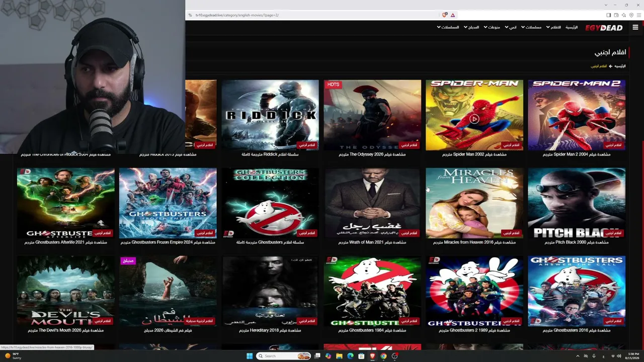
Task: Open the Leo AI sparkle icon
Action: [x=624, y=15]
